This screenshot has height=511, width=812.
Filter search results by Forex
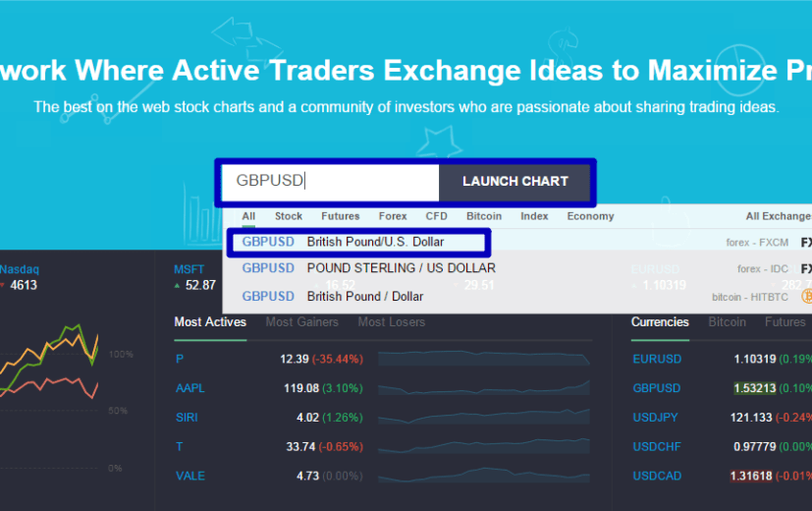click(x=393, y=216)
